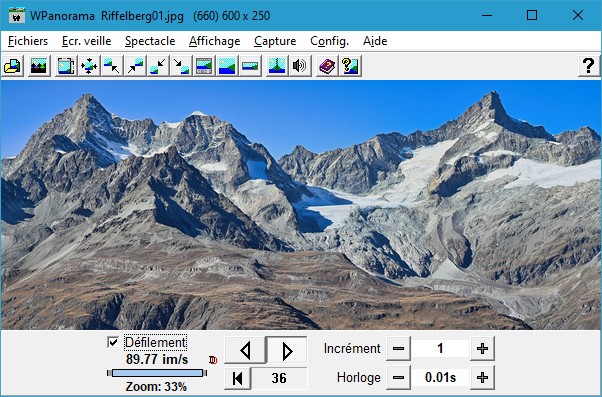Click the four-arrows center window icon

[x=89, y=66]
